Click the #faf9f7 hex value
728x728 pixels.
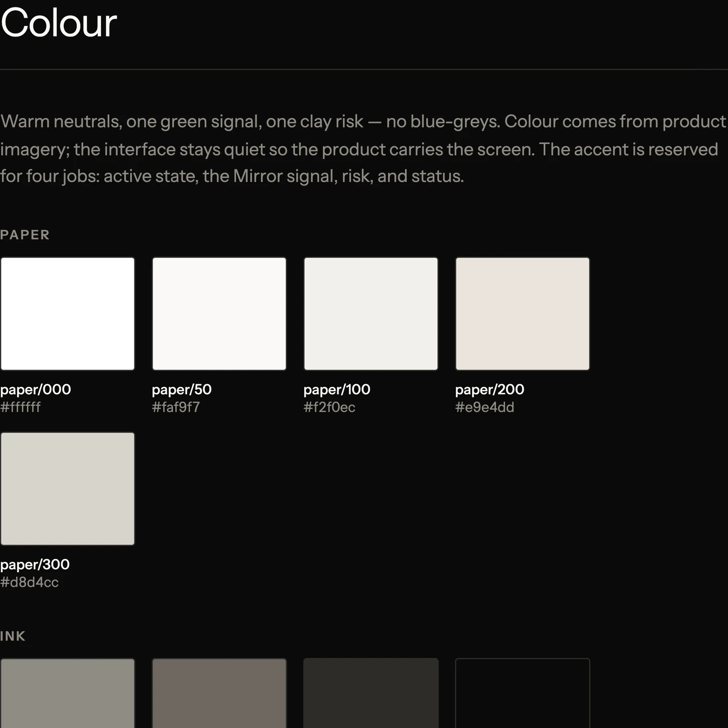tap(176, 407)
